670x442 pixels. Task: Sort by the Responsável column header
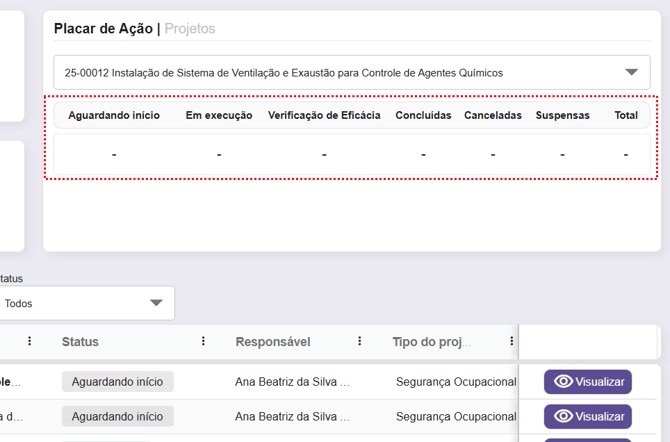click(x=273, y=342)
